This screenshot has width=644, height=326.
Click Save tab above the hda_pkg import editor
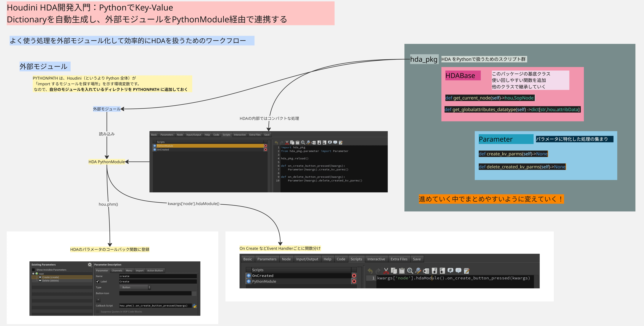point(267,135)
